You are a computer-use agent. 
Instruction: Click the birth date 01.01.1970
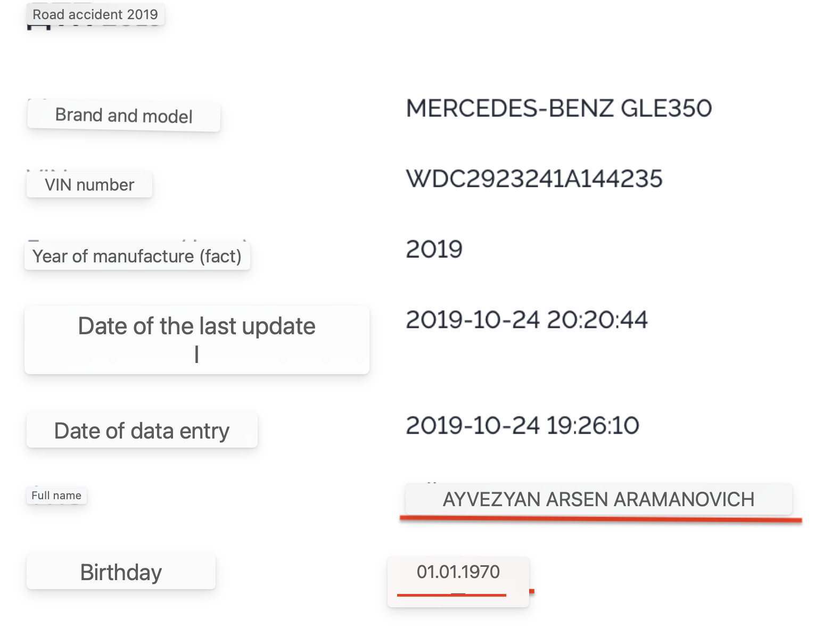(458, 572)
